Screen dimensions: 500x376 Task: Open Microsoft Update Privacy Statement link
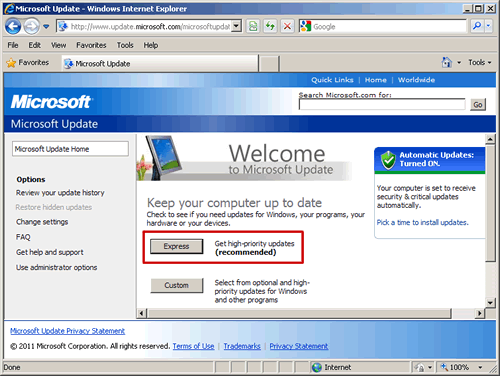(x=67, y=331)
